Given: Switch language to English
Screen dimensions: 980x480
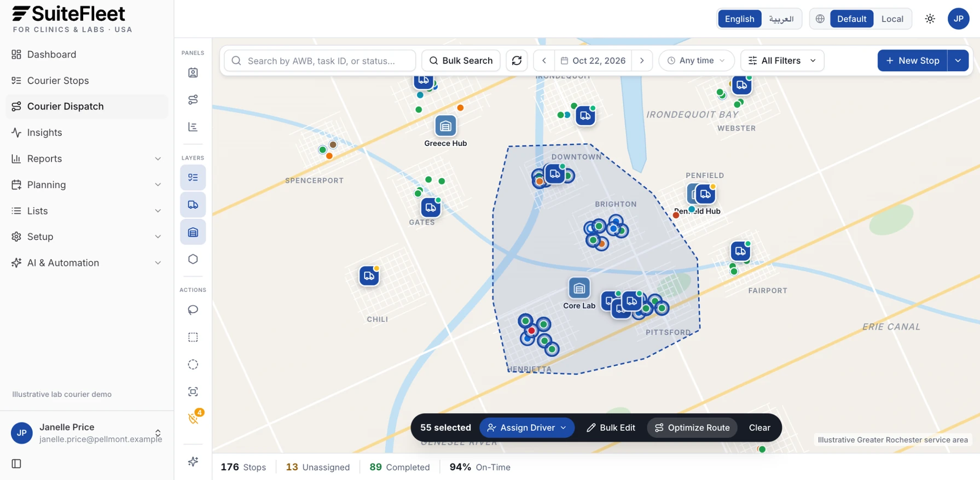Looking at the screenshot, I should point(739,19).
